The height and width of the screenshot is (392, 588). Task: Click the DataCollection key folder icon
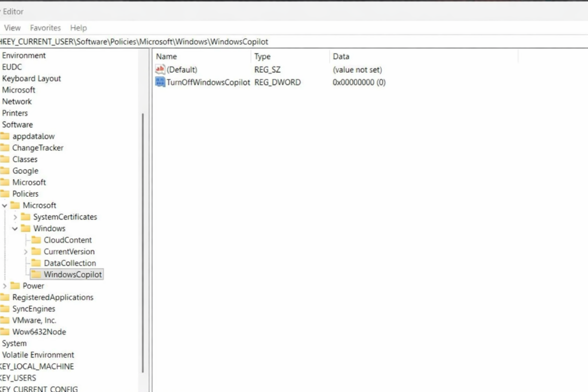tap(37, 263)
